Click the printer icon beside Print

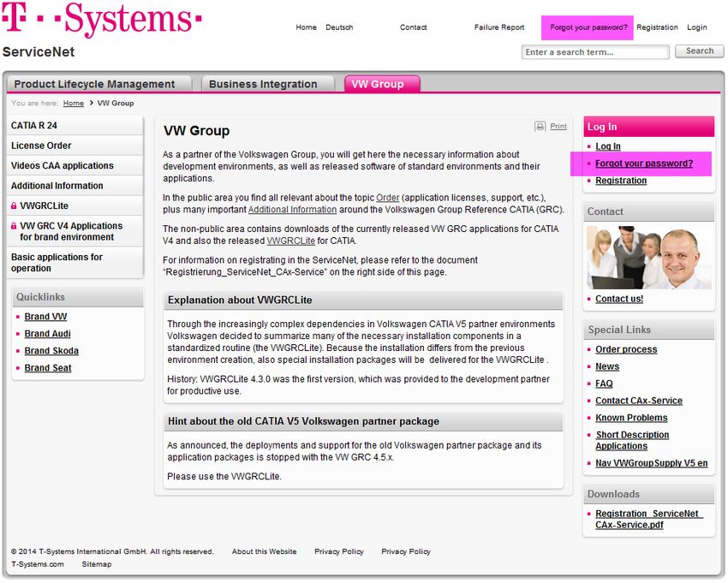540,126
